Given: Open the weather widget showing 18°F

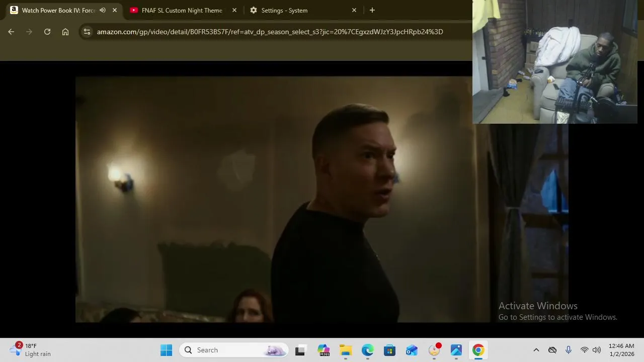Looking at the screenshot, I should point(30,350).
